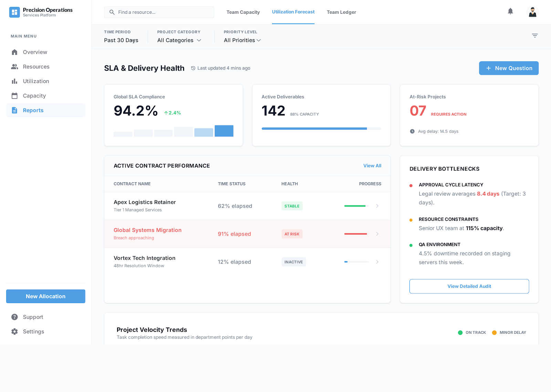Image resolution: width=551 pixels, height=392 pixels.
Task: Click the filter lines icon
Action: tap(534, 35)
